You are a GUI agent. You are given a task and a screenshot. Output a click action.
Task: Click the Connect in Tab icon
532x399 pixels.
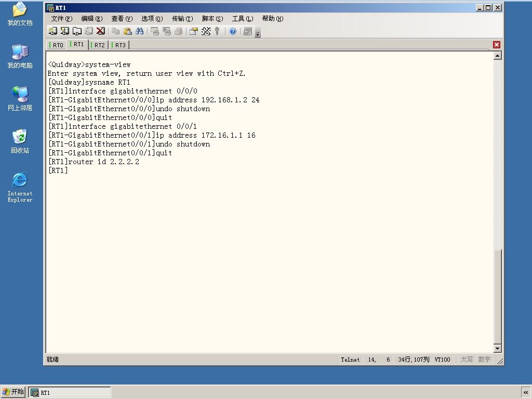pos(77,31)
